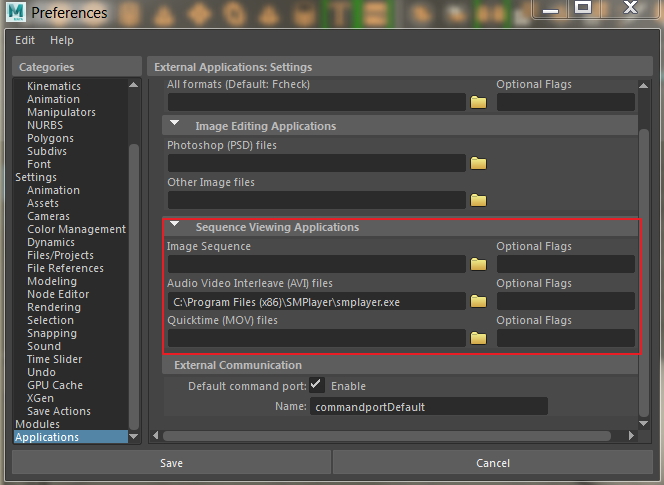The image size is (664, 485).
Task: Click Image Sequence path field
Action: (x=317, y=264)
